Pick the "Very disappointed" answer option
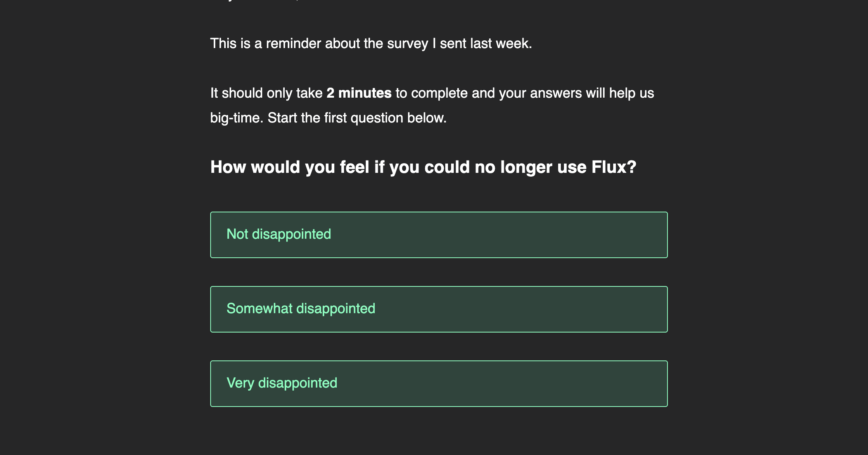Image resolution: width=868 pixels, height=455 pixels. [439, 383]
